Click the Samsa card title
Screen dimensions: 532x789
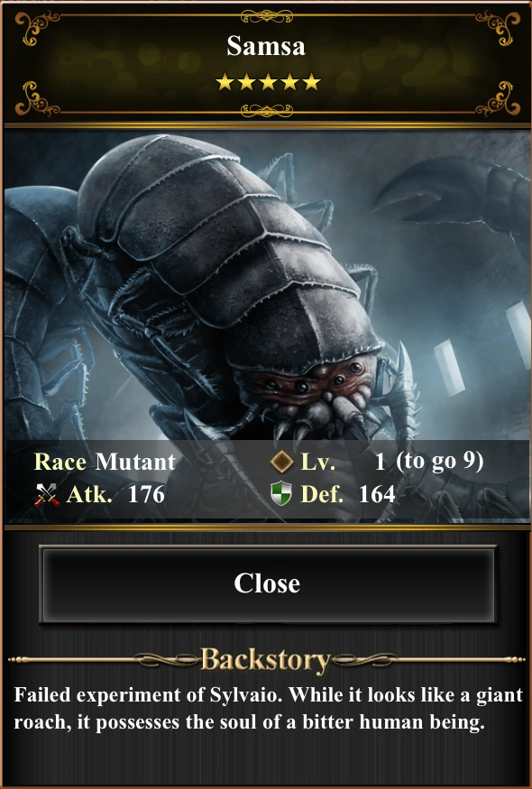pyautogui.click(x=266, y=46)
